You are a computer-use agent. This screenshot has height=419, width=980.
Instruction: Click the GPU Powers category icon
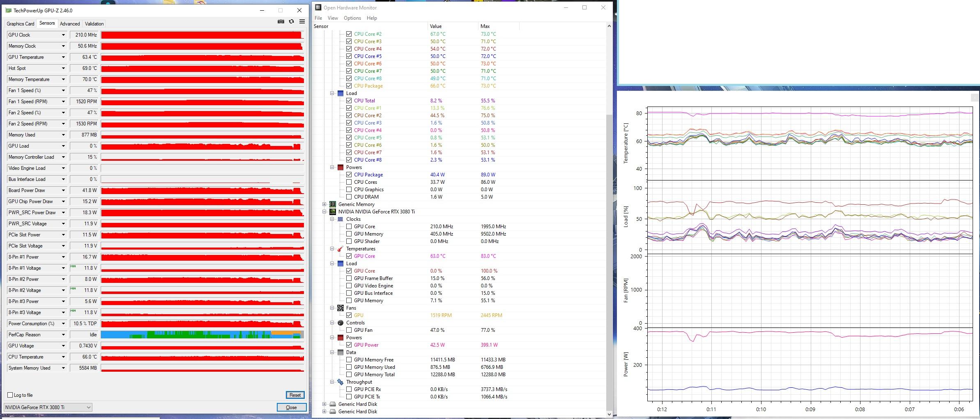click(x=340, y=338)
